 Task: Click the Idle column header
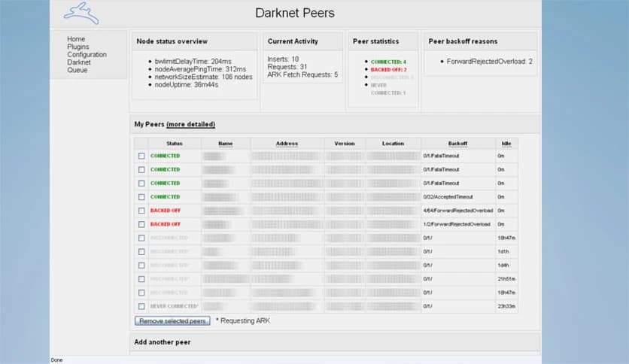pyautogui.click(x=506, y=143)
